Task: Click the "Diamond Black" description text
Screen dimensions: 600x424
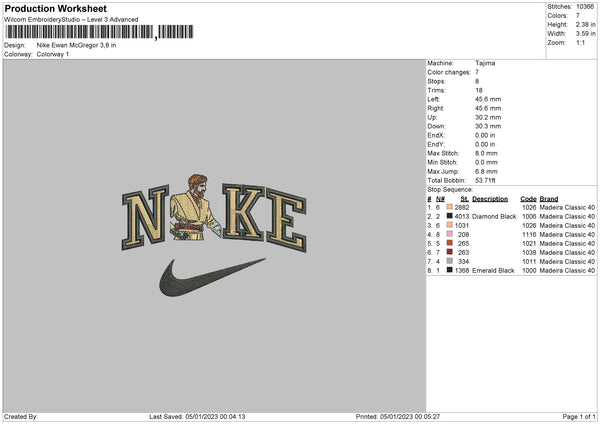Action: pyautogui.click(x=494, y=217)
